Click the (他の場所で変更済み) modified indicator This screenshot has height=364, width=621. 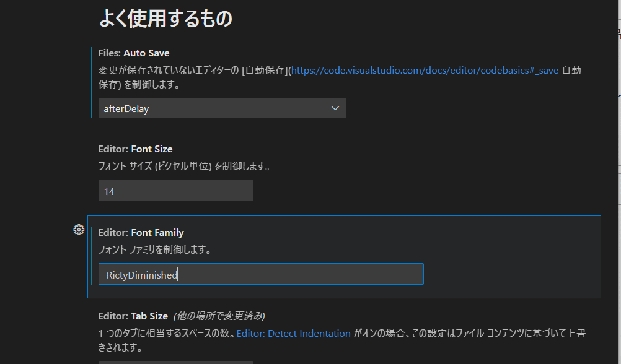[219, 316]
